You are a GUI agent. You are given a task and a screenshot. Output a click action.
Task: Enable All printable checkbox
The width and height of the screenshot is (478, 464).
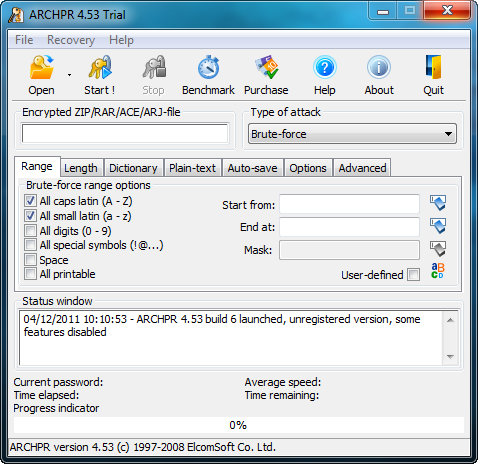(x=30, y=274)
